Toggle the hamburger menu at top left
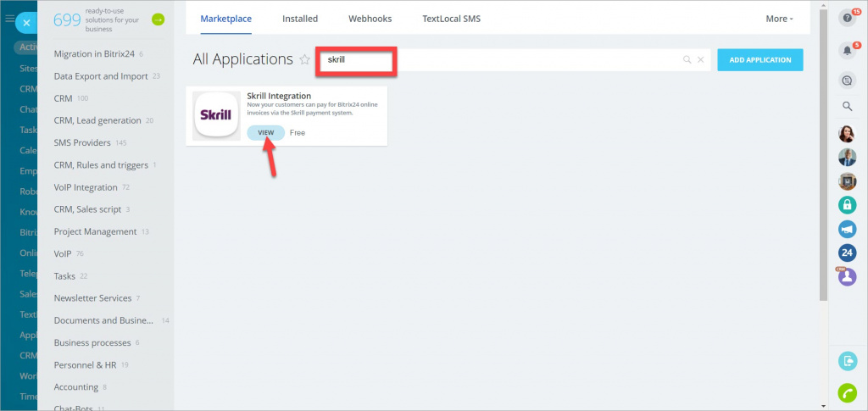Viewport: 868px width, 411px height. click(9, 18)
